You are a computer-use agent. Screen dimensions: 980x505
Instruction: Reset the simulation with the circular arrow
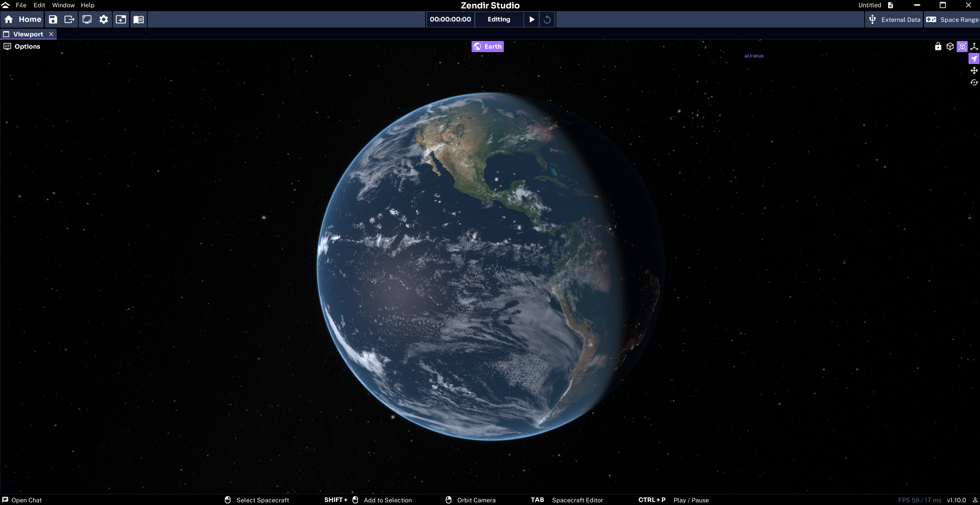547,19
